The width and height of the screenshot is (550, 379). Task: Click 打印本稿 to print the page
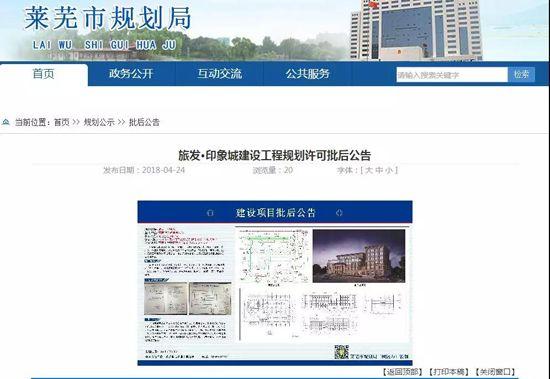pos(449,372)
